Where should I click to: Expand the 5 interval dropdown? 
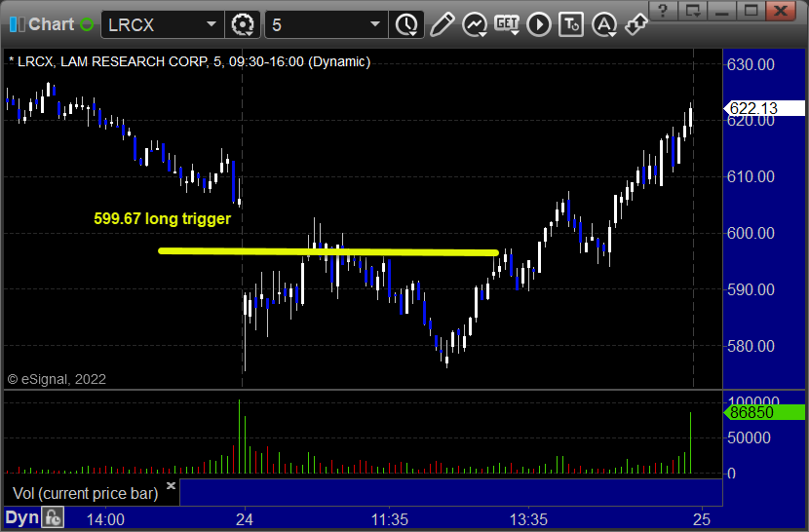coord(375,24)
